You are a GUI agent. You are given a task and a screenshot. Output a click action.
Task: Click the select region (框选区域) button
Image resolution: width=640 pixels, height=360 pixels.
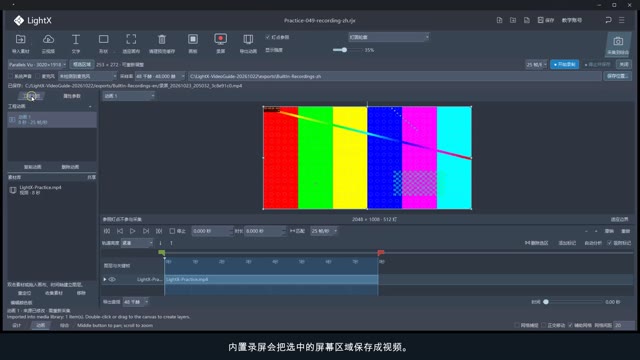(x=82, y=64)
